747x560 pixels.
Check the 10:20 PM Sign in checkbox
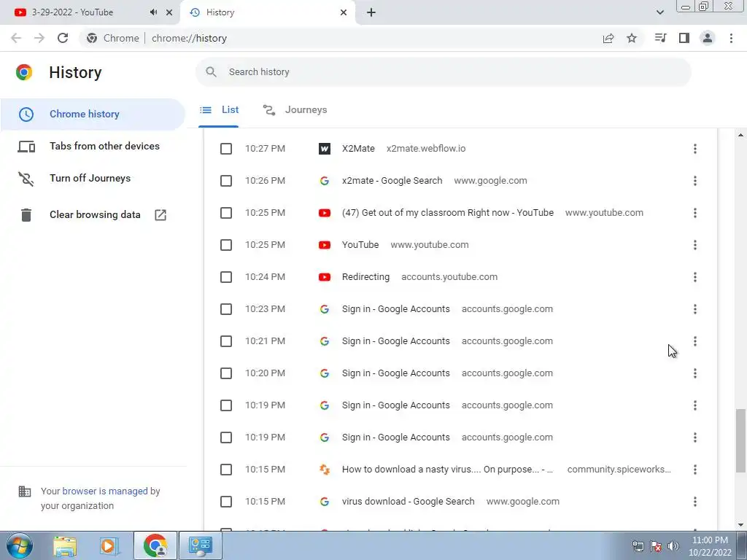(x=226, y=373)
